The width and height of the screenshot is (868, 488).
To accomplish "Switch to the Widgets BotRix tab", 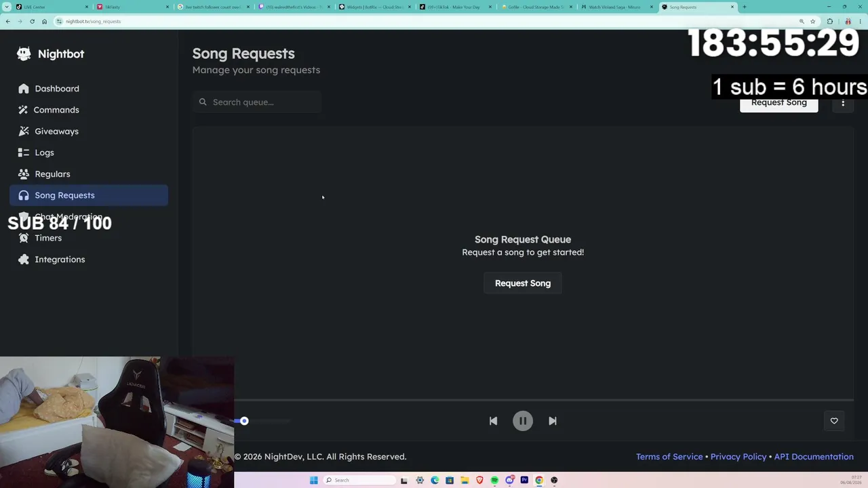I will tap(375, 7).
